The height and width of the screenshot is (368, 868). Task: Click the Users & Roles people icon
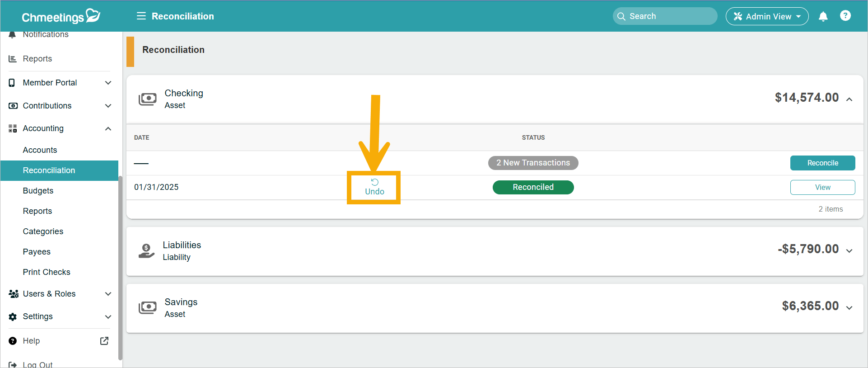click(x=14, y=294)
